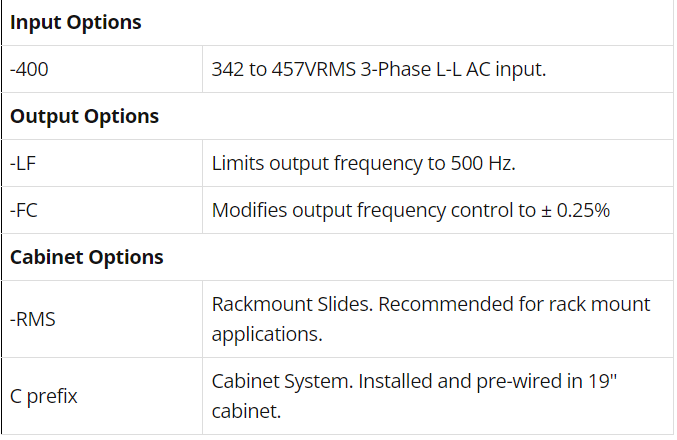Viewport: 677px width, 440px height.
Task: Click the Limits output frequency to 500 Hz text
Action: point(364,163)
